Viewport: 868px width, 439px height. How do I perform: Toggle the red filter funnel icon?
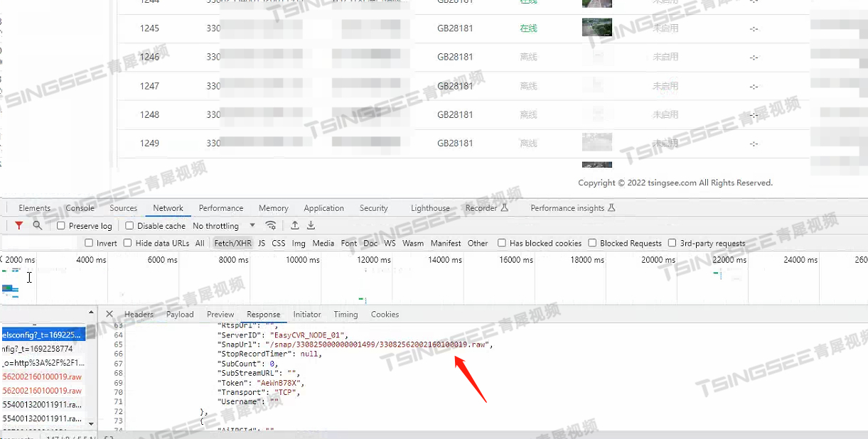coord(19,225)
